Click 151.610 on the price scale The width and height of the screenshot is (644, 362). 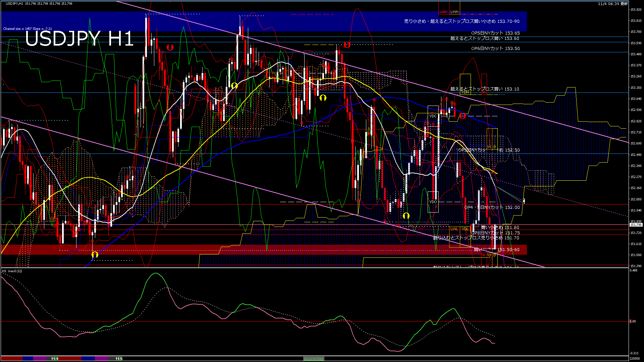pos(636,244)
